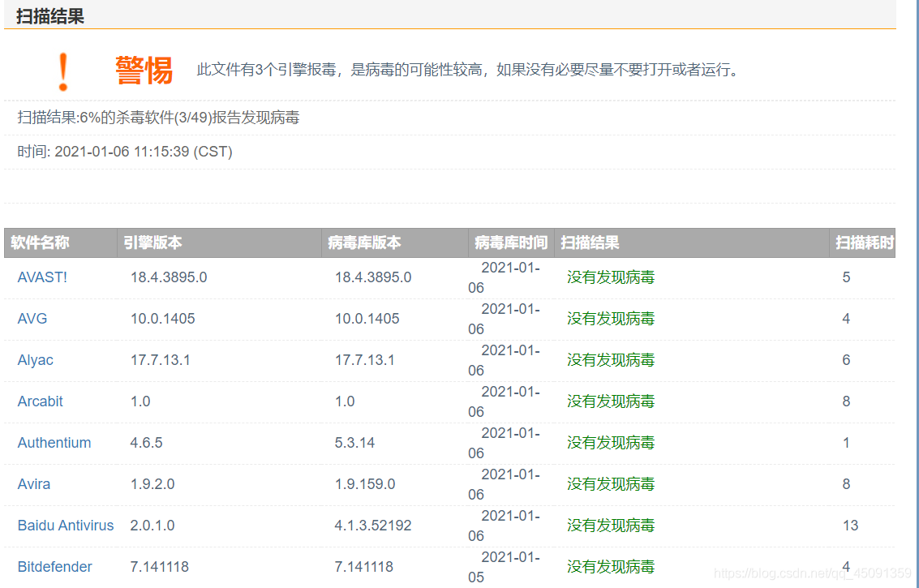Open the Baidu Antivirus link
Viewport: 919px width, 588px height.
[x=66, y=526]
